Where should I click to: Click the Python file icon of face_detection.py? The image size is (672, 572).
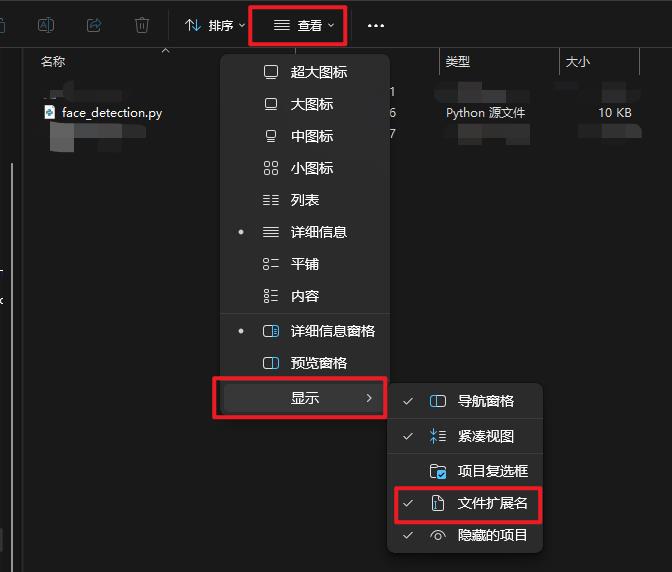(50, 112)
